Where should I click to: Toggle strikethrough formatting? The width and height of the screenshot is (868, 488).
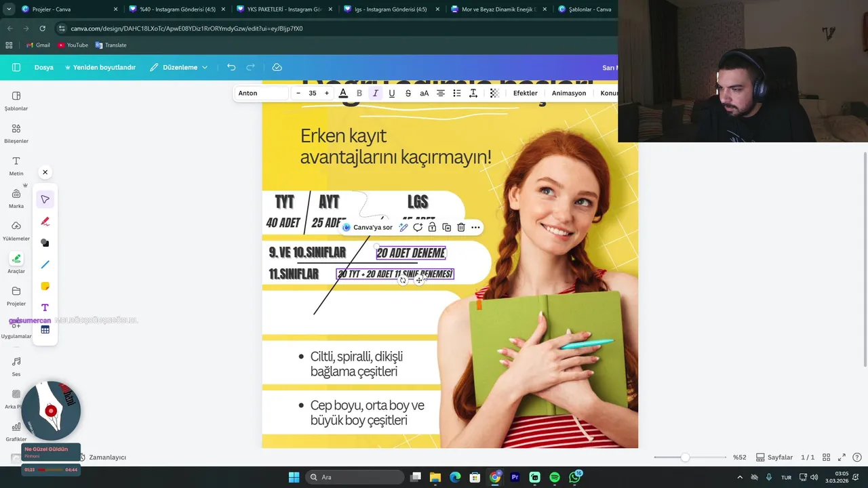408,93
